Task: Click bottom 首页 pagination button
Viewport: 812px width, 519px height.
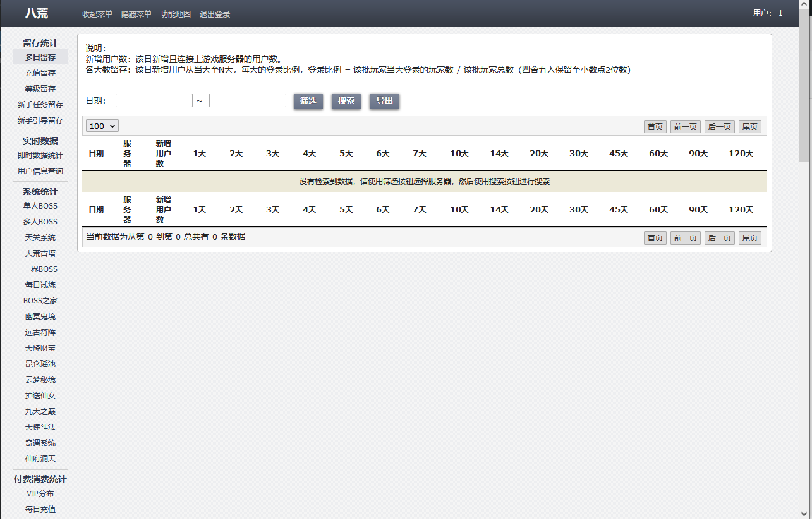Action: point(655,238)
